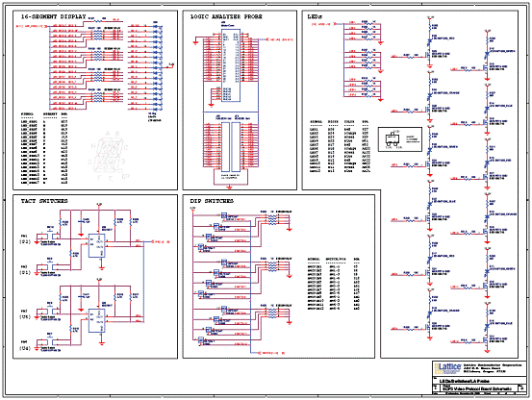Click the 16-SEGMENT DISPLAY section title
The height and width of the screenshot is (400, 532).
pyautogui.click(x=53, y=16)
